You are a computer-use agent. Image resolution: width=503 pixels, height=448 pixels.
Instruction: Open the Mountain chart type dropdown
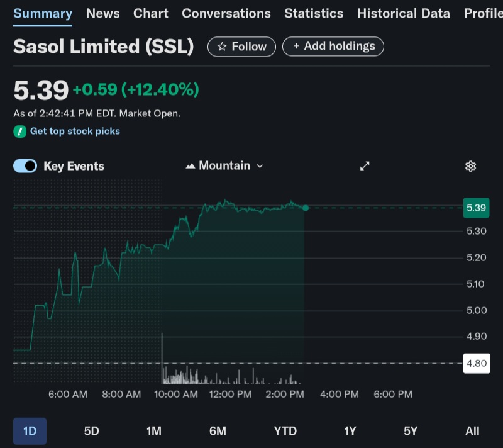[224, 166]
